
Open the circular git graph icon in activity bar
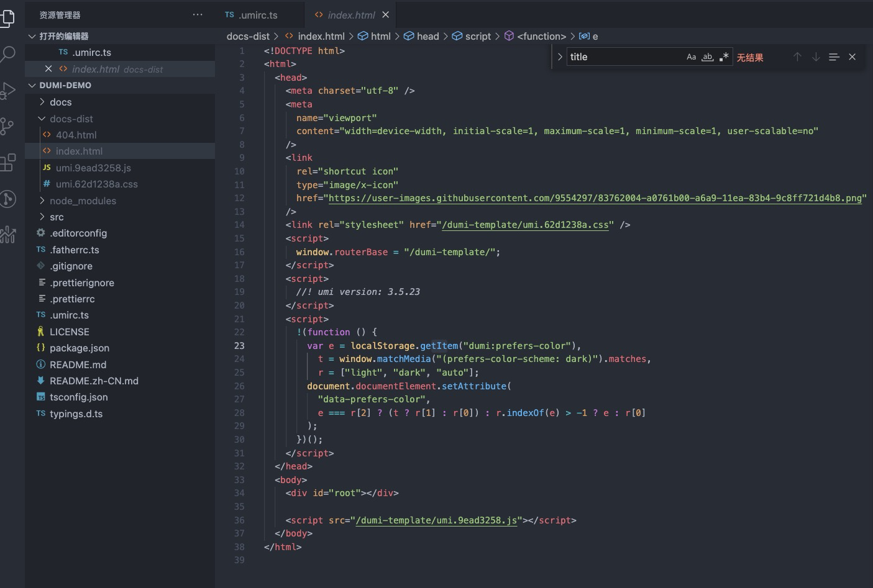(7, 199)
